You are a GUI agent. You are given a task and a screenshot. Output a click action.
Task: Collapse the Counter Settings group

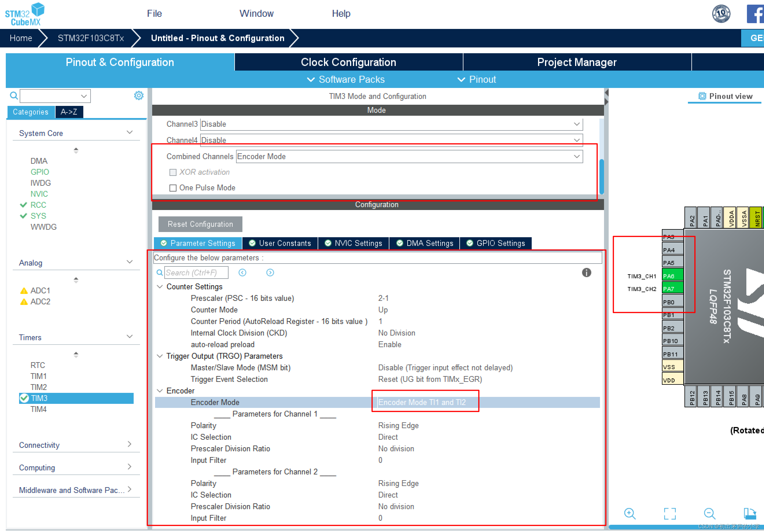pyautogui.click(x=160, y=286)
